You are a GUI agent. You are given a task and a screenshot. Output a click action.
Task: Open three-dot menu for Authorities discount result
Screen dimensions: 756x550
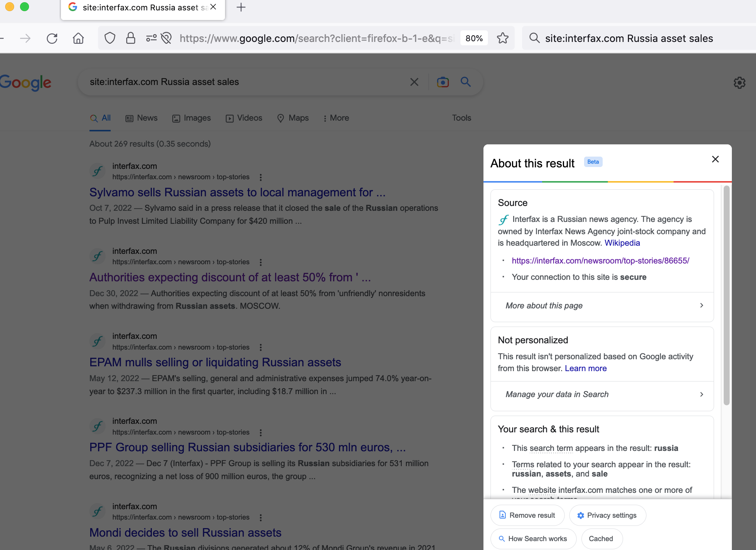(261, 262)
